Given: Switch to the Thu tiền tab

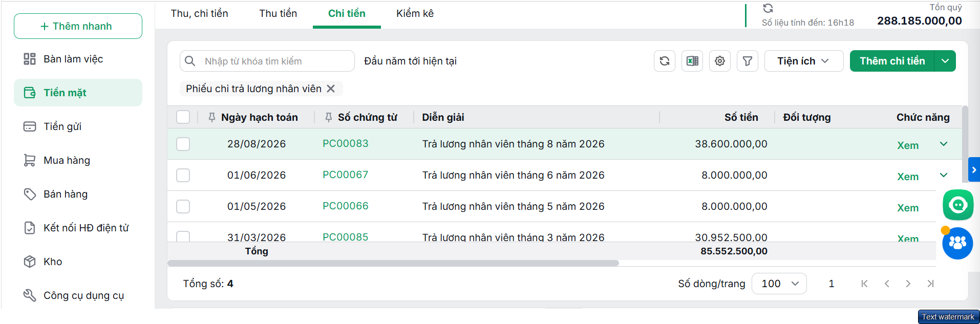Looking at the screenshot, I should [x=278, y=13].
